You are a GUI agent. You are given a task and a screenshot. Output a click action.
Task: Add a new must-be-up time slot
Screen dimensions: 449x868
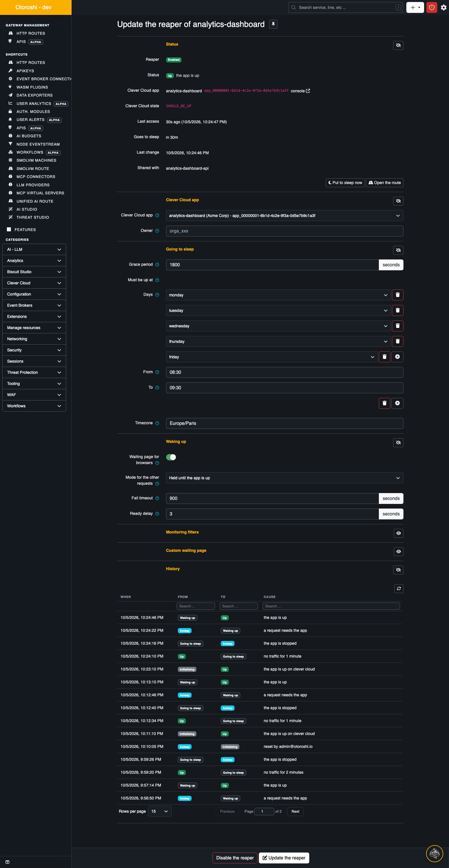(397, 403)
